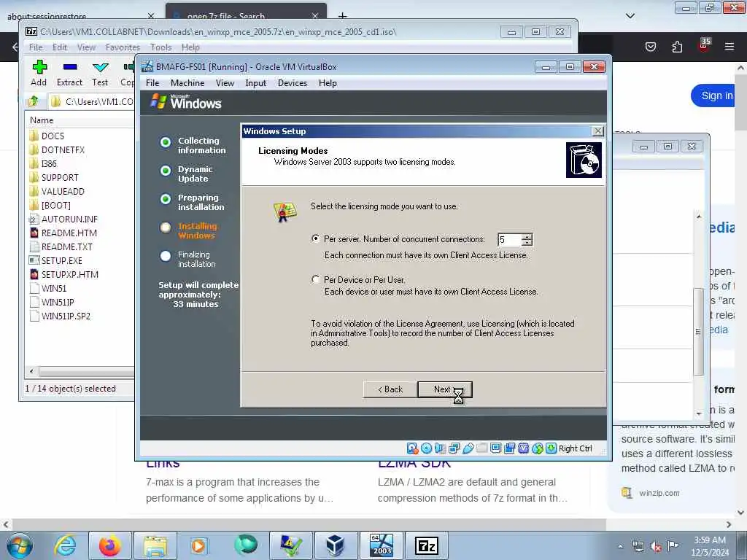Click volume muted icon in system tray
This screenshot has width=747, height=560.
(656, 547)
